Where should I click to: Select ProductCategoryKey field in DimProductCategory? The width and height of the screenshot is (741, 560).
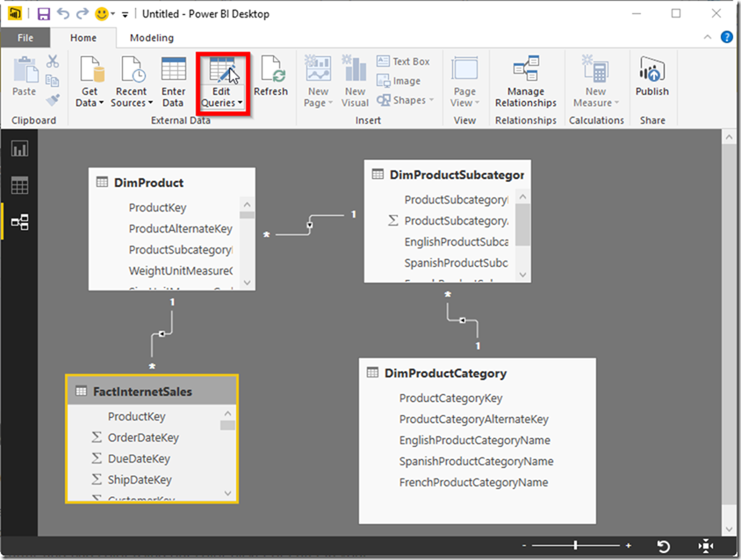(x=450, y=398)
